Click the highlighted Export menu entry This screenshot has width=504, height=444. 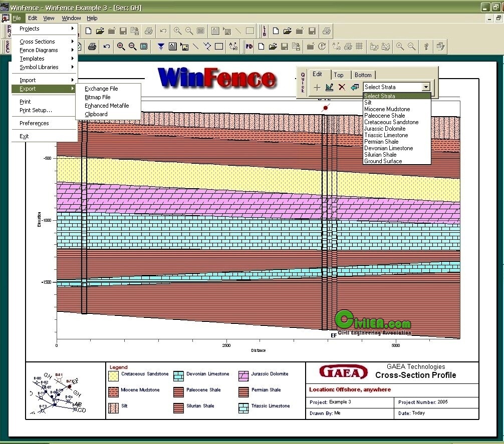(x=44, y=89)
